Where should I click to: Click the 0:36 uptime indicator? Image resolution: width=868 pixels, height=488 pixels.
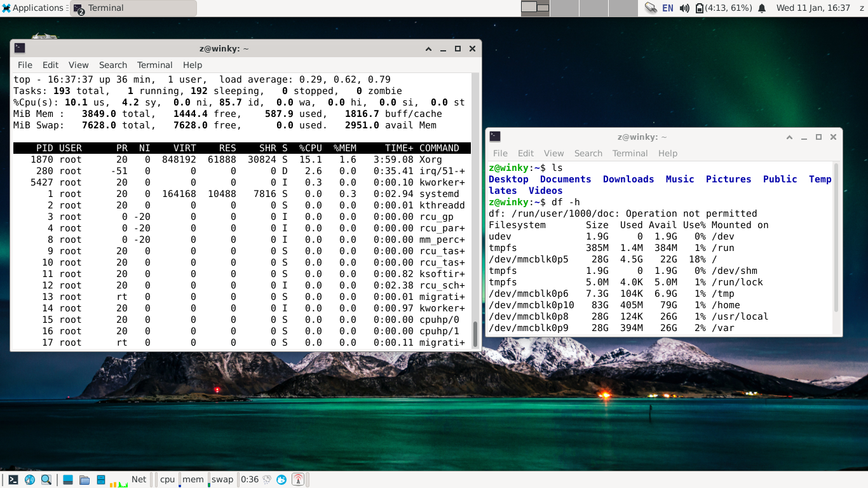(250, 480)
